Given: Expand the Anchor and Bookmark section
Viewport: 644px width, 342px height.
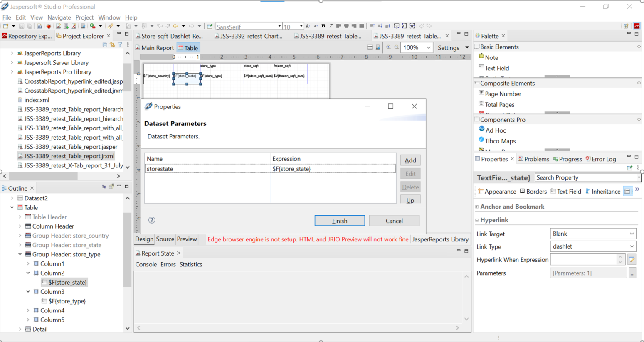Looking at the screenshot, I should (477, 207).
